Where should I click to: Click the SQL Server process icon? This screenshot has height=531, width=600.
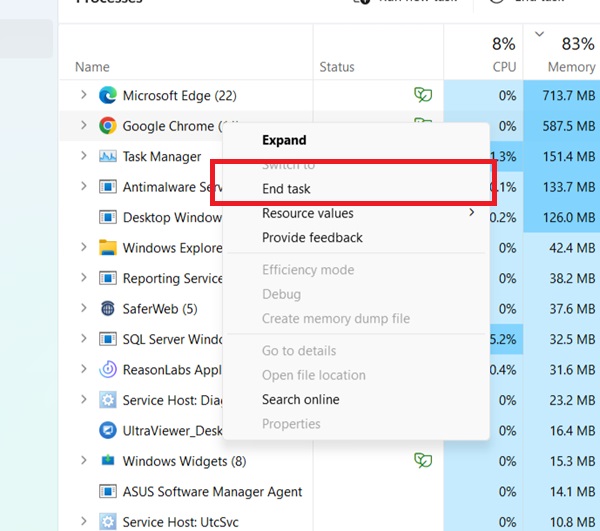[x=108, y=339]
